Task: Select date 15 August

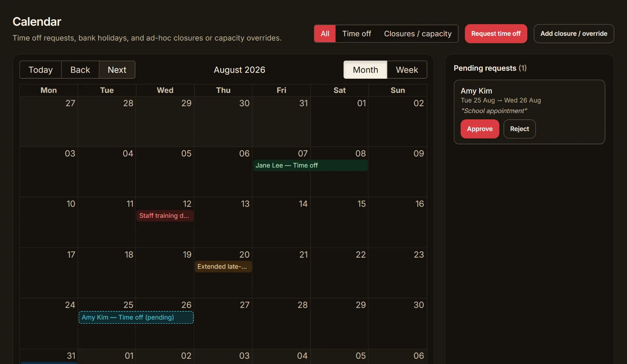Action: 362,204
